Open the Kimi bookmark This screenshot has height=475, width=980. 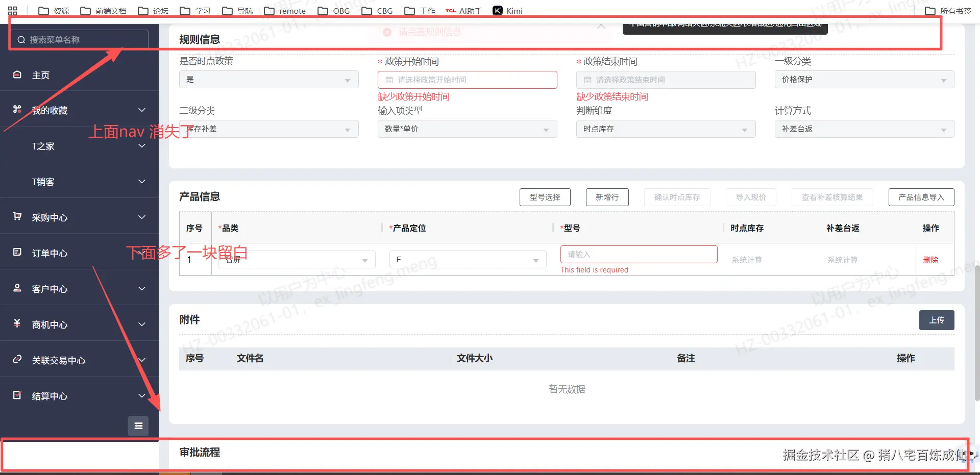[x=508, y=11]
